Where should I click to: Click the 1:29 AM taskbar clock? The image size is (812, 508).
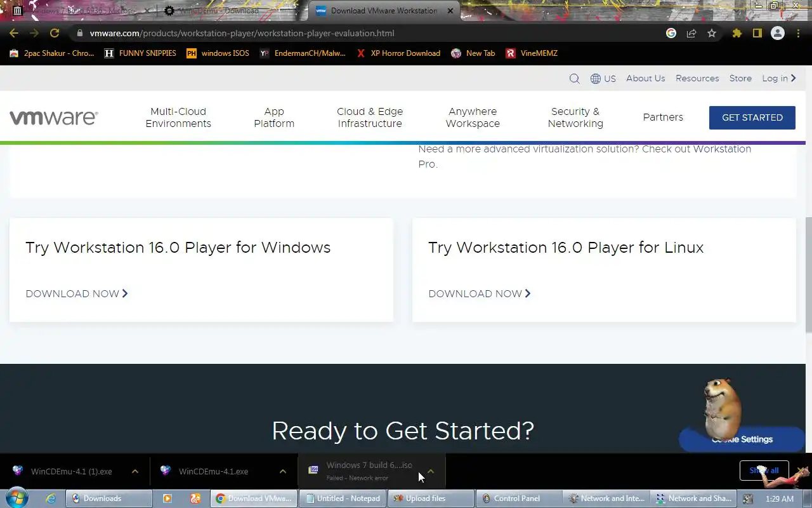tap(779, 499)
